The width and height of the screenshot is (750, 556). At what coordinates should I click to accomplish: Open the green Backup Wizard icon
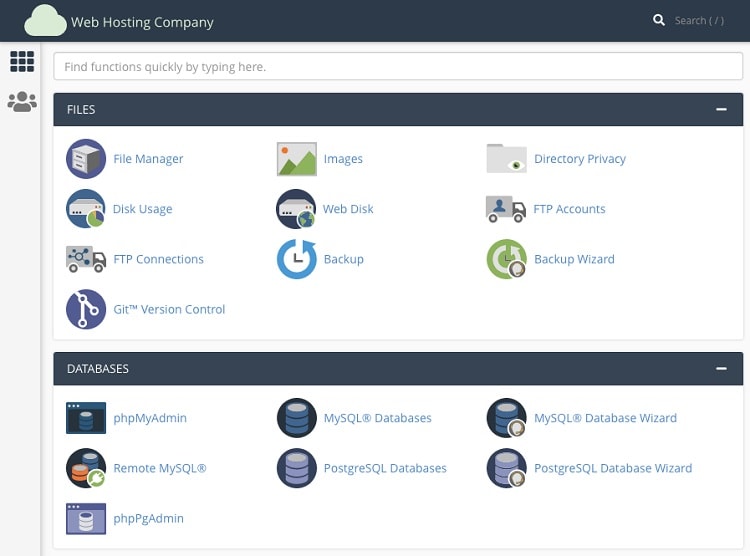click(507, 259)
